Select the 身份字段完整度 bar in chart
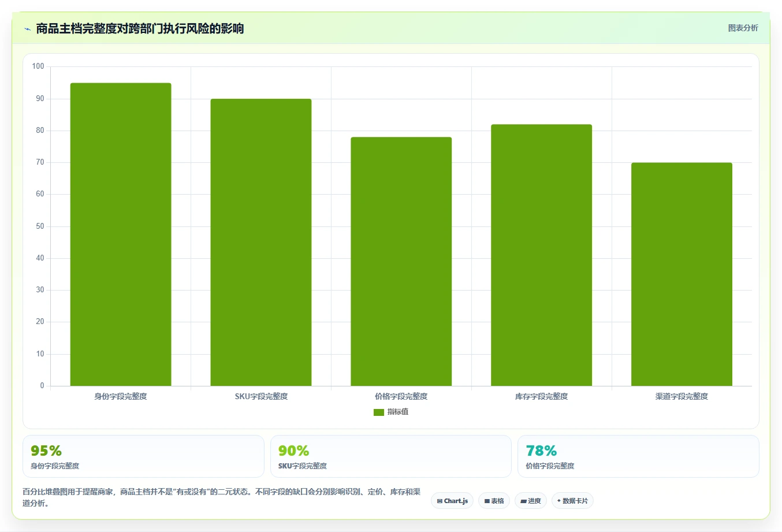 click(x=121, y=235)
